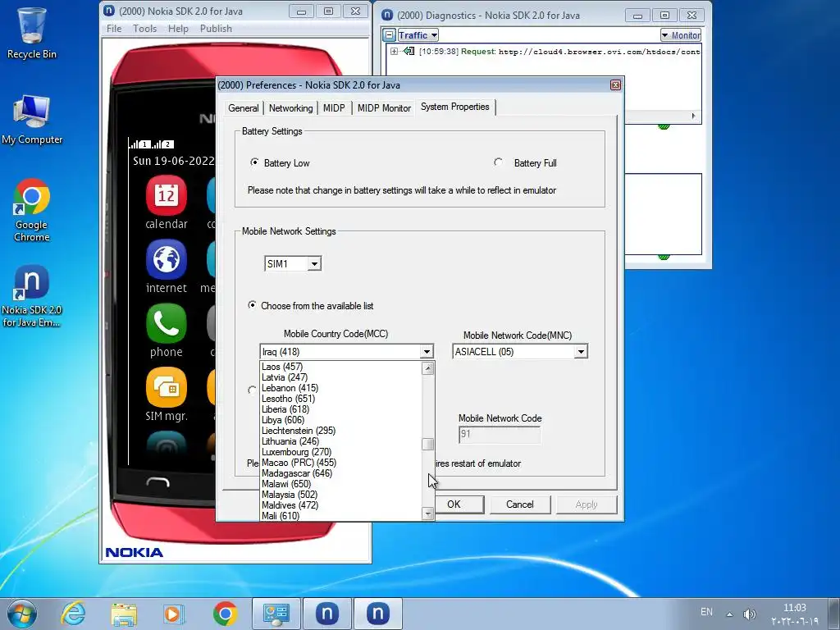Open the Mobile Network Code ASIACELL dropdown

point(519,352)
